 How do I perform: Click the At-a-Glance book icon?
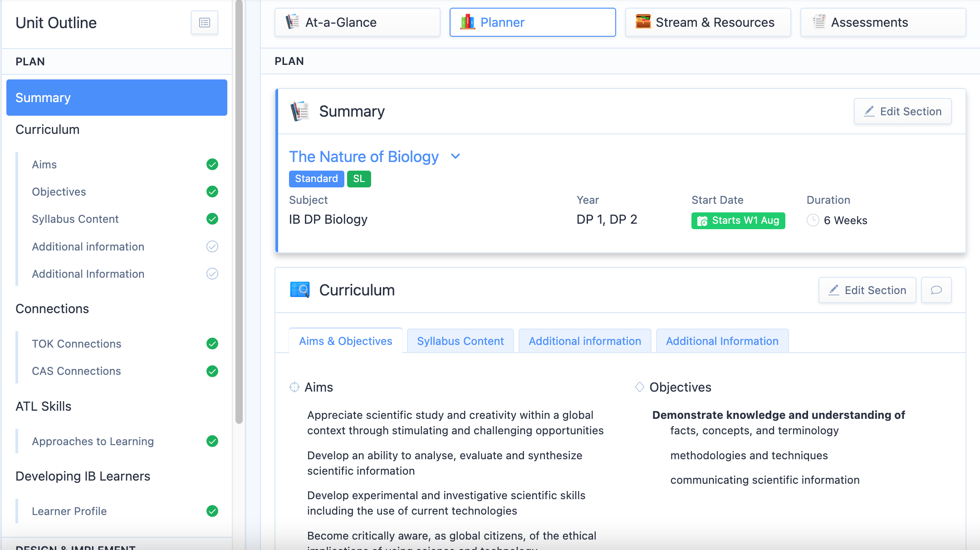pos(292,22)
